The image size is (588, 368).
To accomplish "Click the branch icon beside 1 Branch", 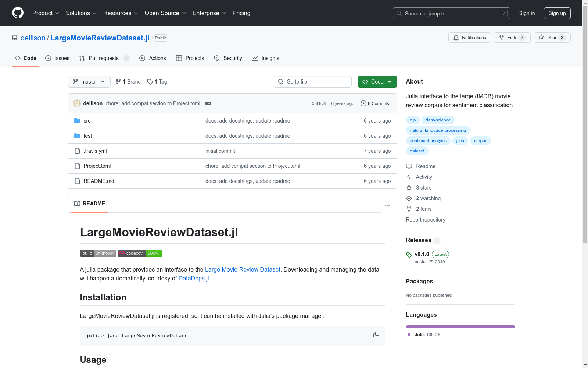I will (118, 82).
